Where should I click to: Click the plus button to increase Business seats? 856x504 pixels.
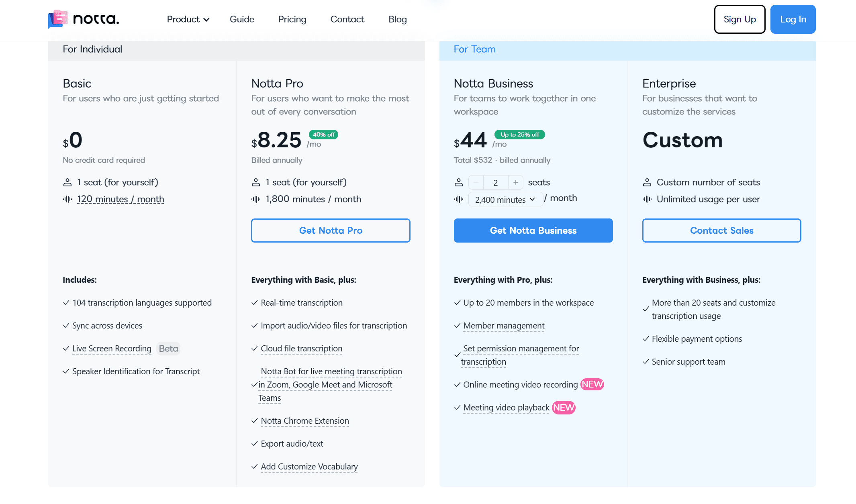(515, 181)
